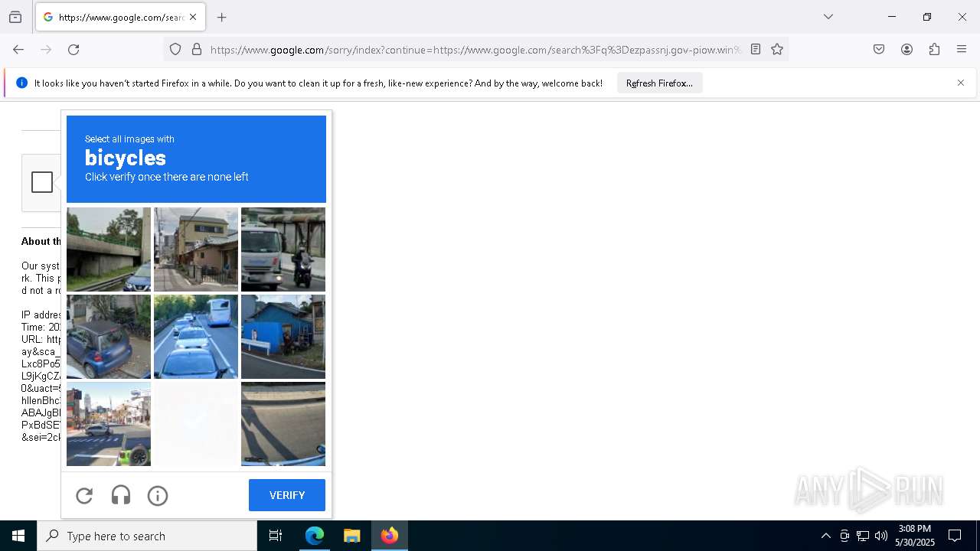Open the Firefox application menu
The height and width of the screenshot is (551, 980).
(x=962, y=50)
